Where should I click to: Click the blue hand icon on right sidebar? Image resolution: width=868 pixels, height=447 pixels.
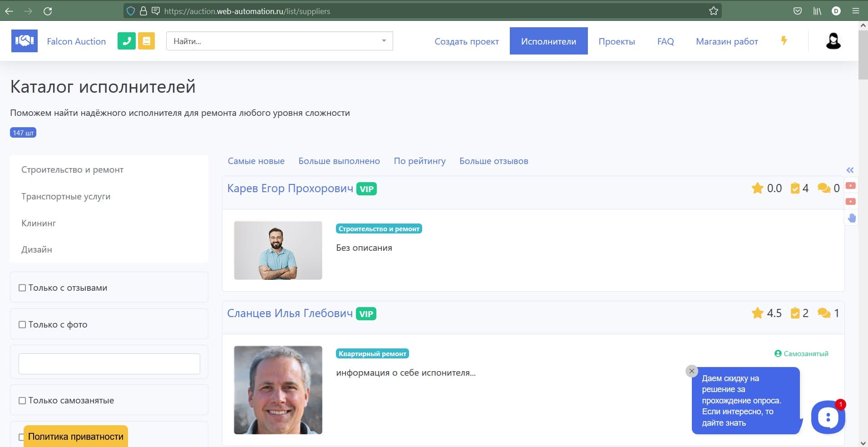[x=851, y=218]
